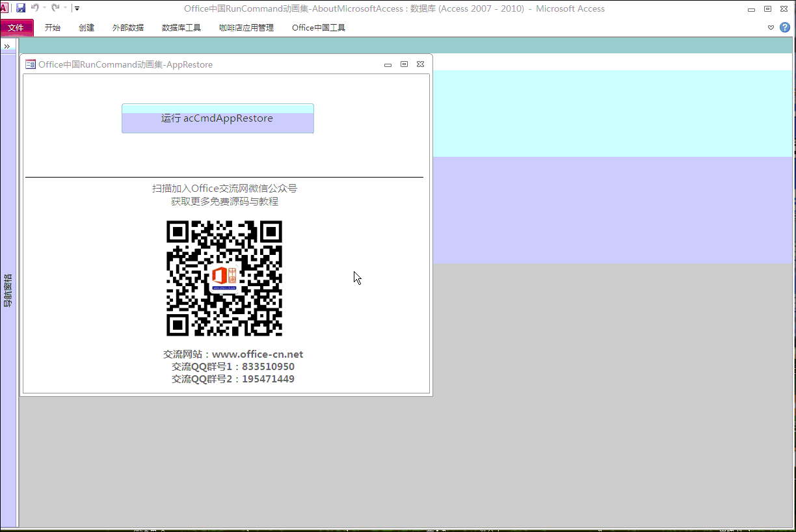Redo the action using Quick Access
This screenshot has width=796, height=532.
click(x=55, y=8)
